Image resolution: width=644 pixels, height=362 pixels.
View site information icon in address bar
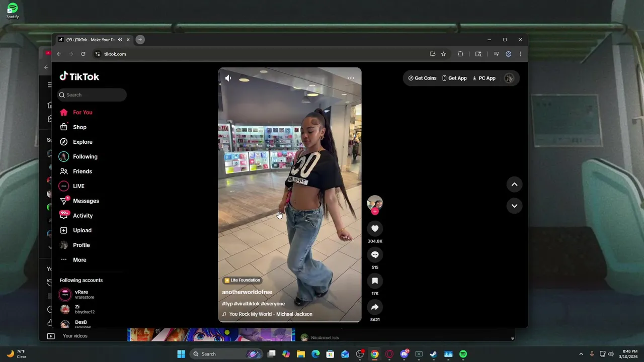tap(98, 54)
